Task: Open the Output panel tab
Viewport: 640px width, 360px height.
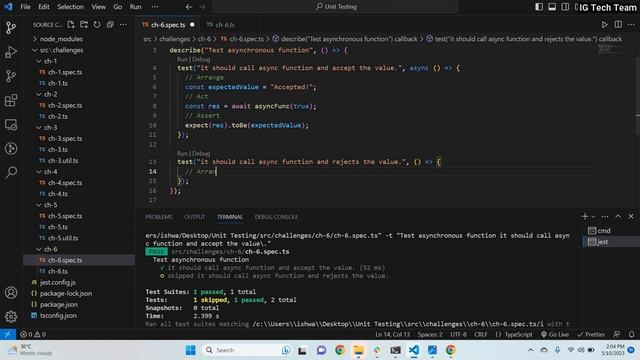Action: [194, 217]
